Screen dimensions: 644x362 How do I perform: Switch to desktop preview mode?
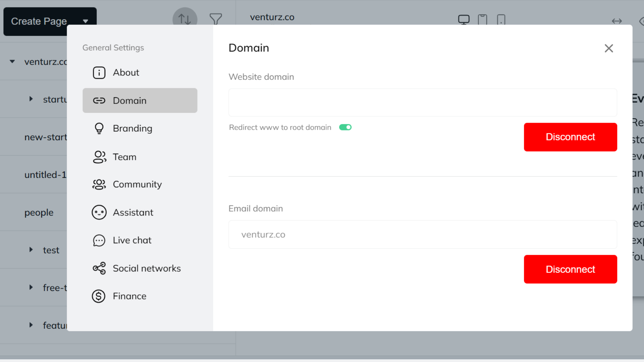click(464, 19)
